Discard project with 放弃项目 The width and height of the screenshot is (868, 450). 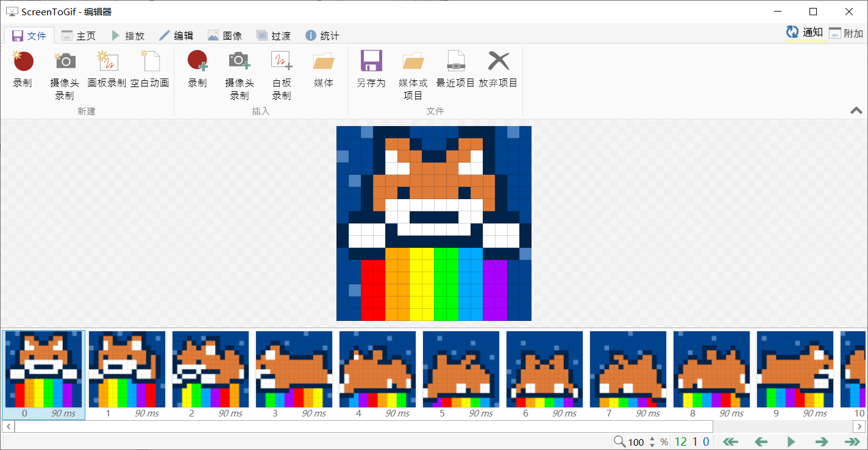(498, 70)
